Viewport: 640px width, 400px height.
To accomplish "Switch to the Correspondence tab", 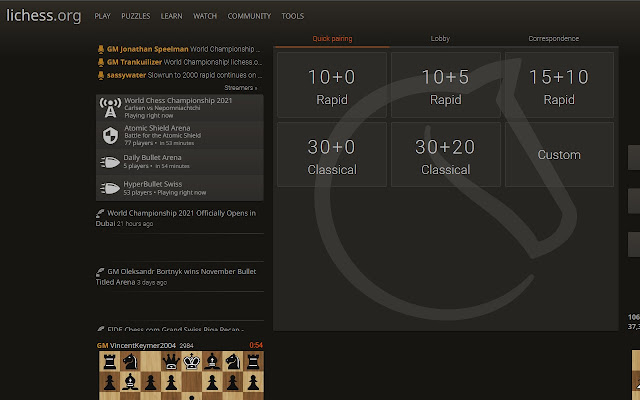I will point(553,39).
